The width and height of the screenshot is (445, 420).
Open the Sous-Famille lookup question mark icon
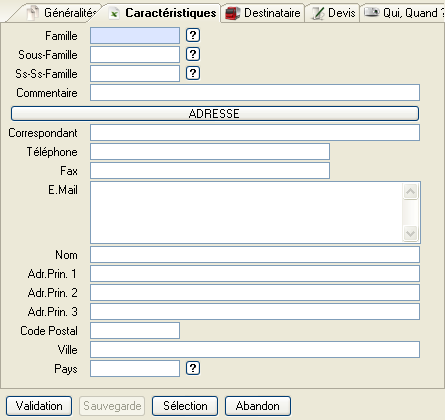(193, 54)
